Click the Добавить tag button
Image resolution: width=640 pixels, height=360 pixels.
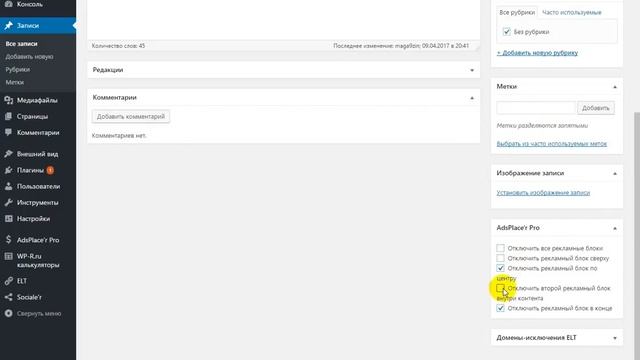click(x=596, y=108)
